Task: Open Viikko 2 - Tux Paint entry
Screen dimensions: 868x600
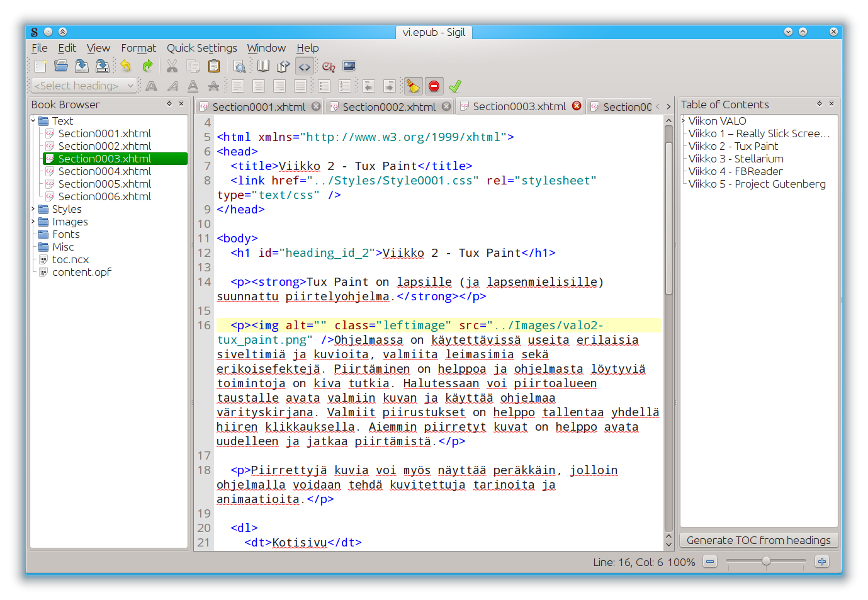Action: (x=733, y=146)
